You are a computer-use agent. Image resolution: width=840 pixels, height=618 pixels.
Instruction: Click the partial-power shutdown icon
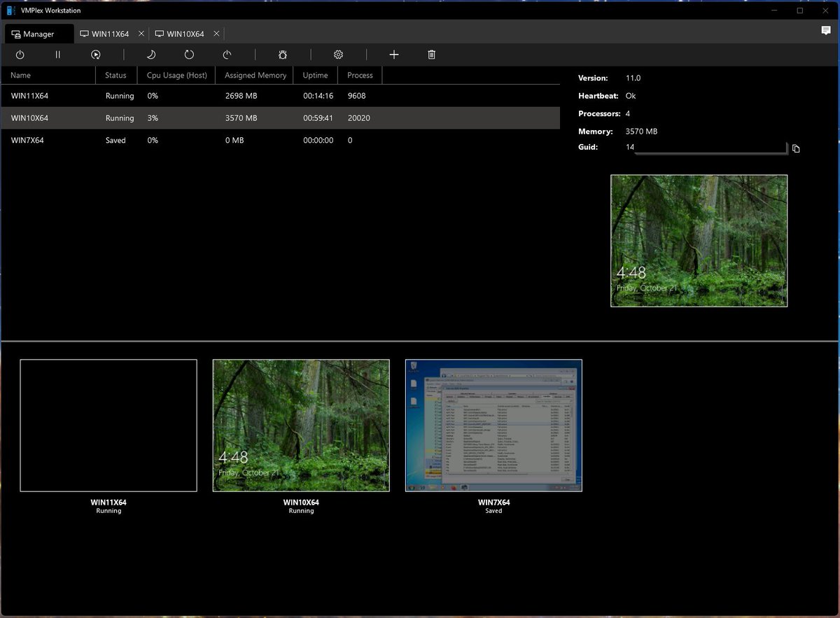click(x=227, y=55)
